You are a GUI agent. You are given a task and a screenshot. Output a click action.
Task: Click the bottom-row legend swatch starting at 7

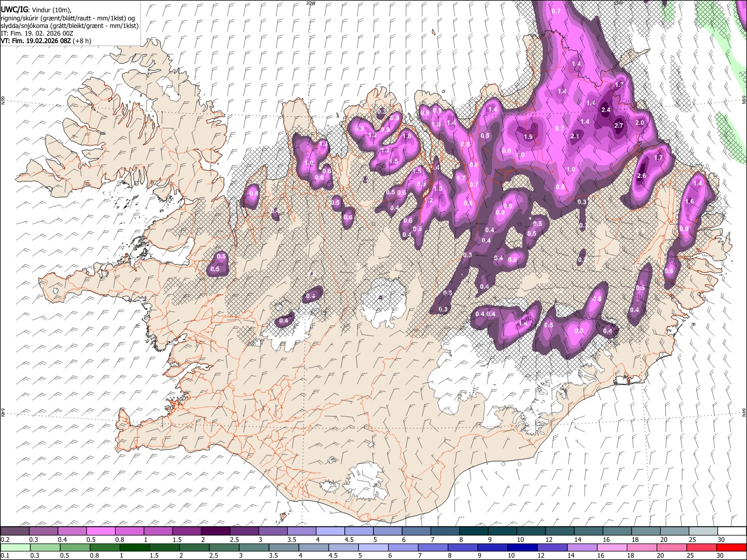point(432,547)
